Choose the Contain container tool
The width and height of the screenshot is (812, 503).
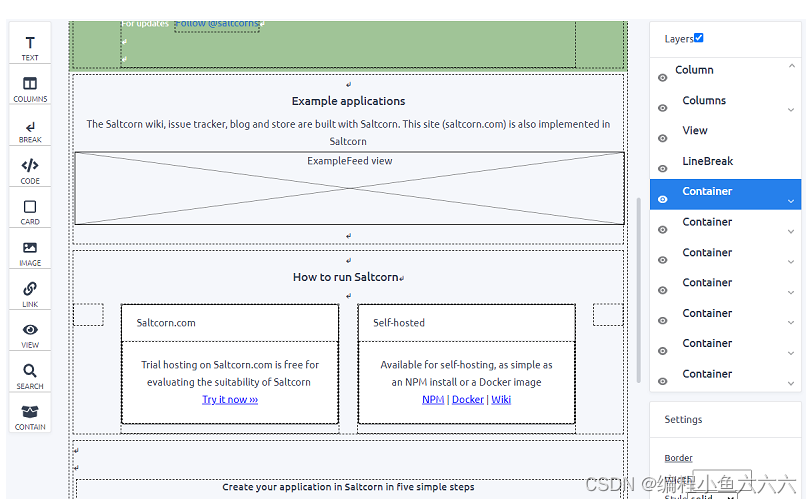30,418
